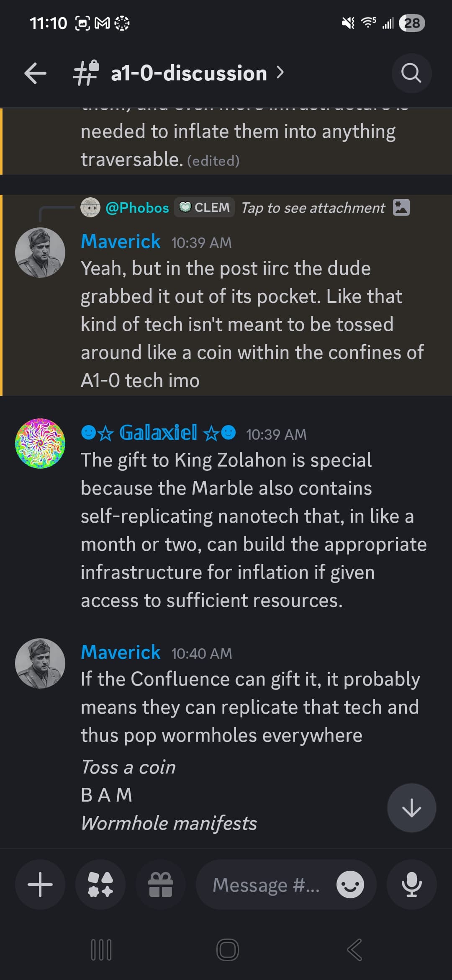
Task: Open the gift icon
Action: pyautogui.click(x=161, y=885)
